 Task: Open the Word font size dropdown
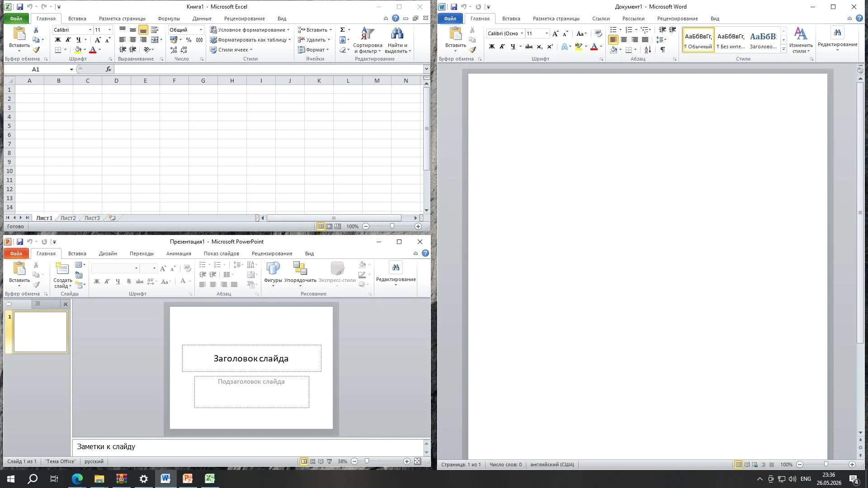click(x=547, y=33)
